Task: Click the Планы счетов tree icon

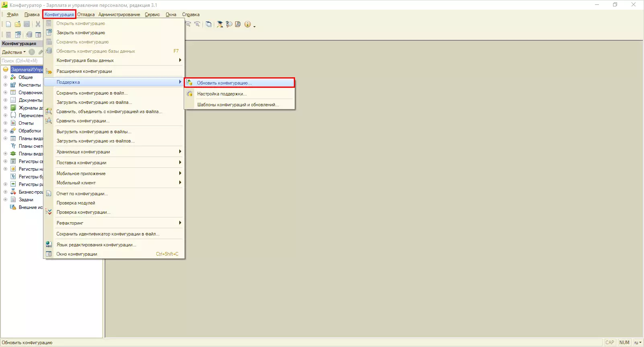Action: click(x=13, y=146)
